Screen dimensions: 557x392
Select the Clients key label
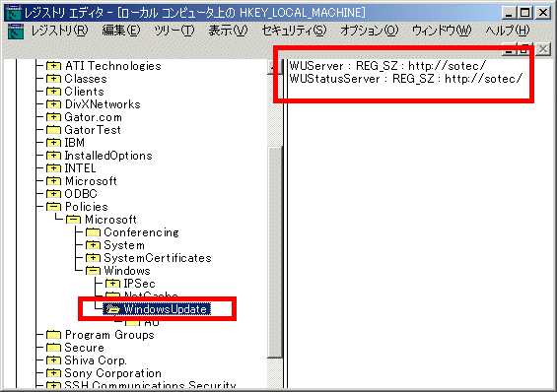pos(84,92)
